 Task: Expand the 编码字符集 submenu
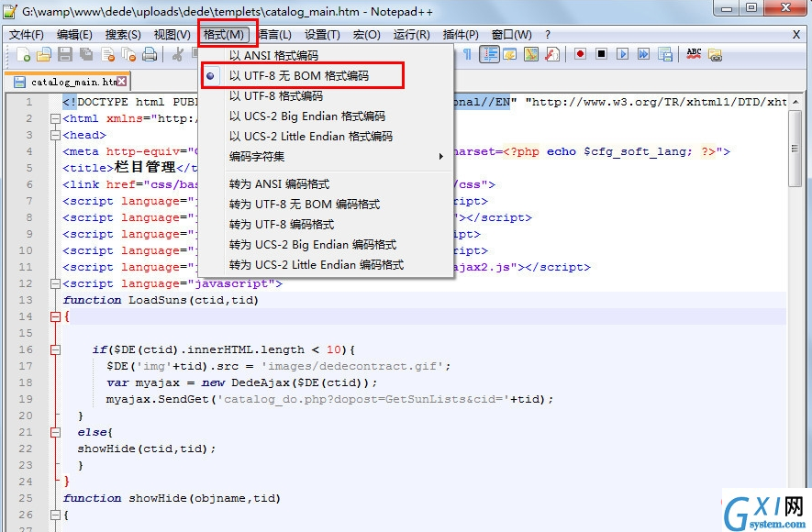pos(325,156)
